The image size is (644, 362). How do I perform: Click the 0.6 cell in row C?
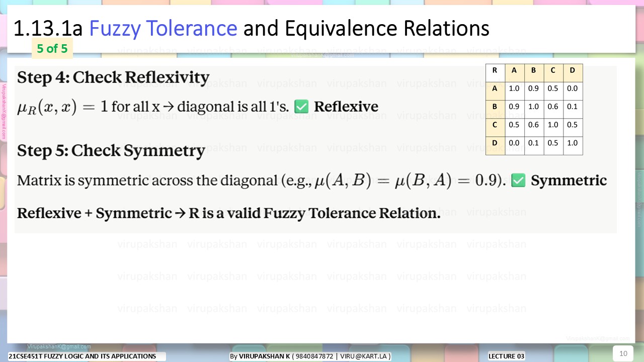click(x=534, y=128)
